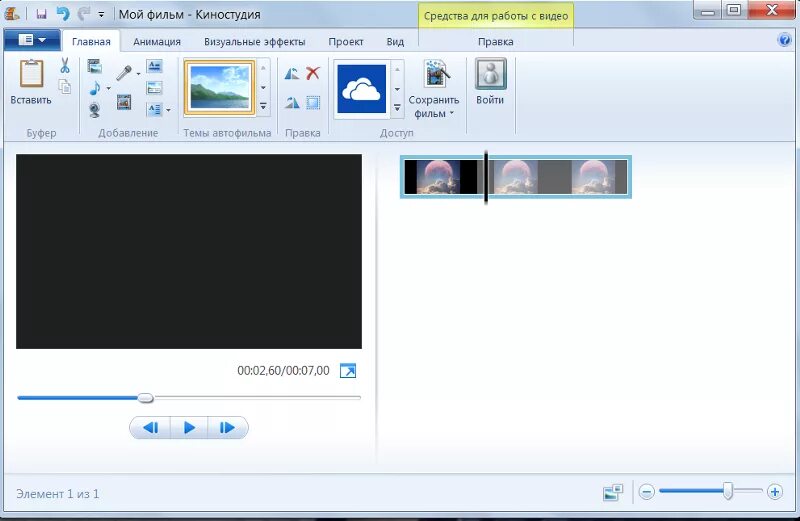
Task: Redo action in quick access toolbar
Action: click(x=83, y=14)
